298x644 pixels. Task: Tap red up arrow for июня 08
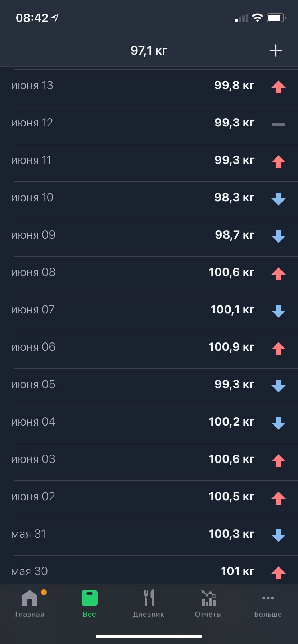click(278, 274)
